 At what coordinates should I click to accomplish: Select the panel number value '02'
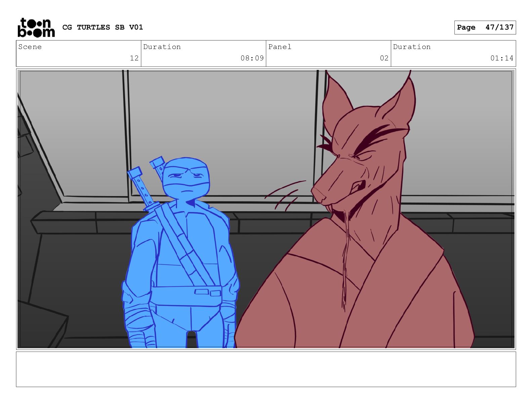pos(384,58)
